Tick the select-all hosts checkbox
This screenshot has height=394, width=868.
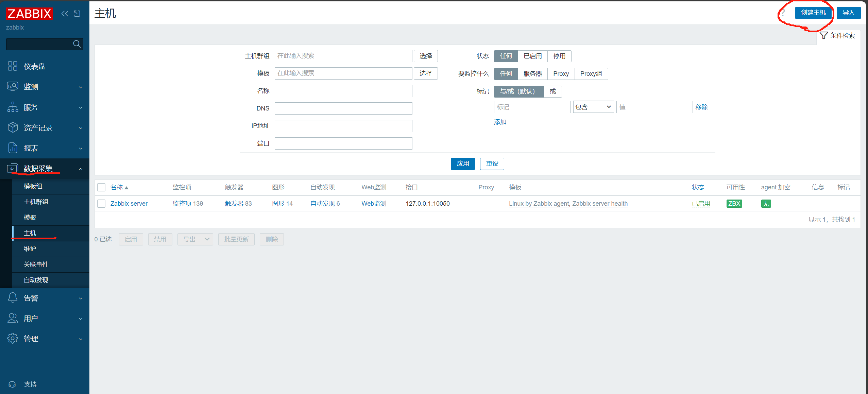pyautogui.click(x=101, y=187)
